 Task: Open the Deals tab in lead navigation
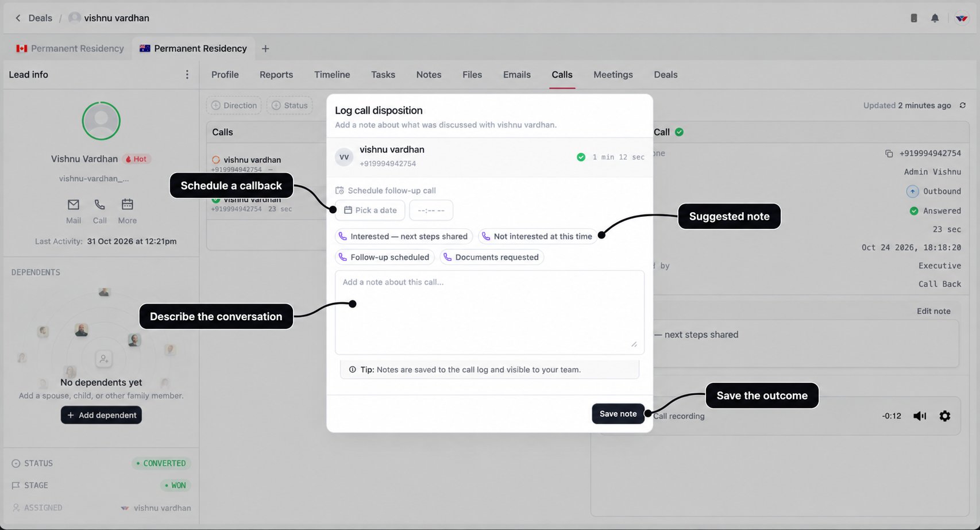(x=666, y=75)
